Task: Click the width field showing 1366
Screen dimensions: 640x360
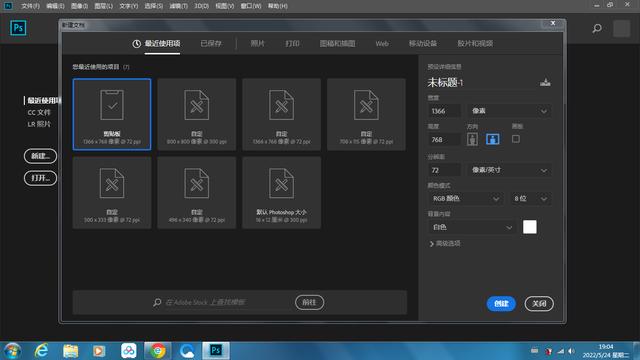Action: (x=444, y=111)
